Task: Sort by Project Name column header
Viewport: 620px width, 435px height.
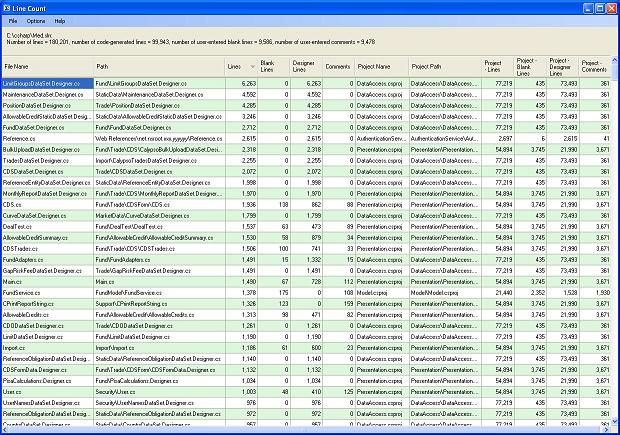Action: pos(382,66)
